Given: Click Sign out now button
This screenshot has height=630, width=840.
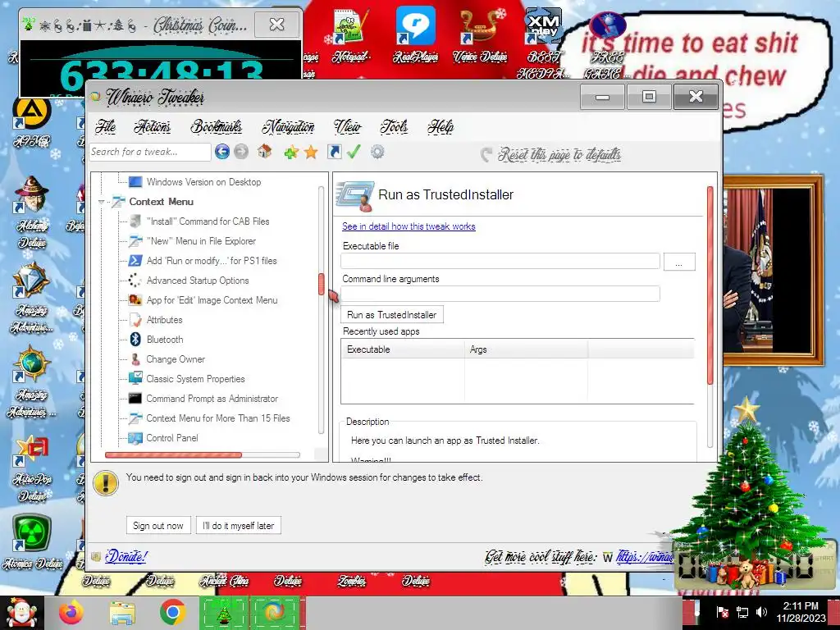Looking at the screenshot, I should click(158, 526).
